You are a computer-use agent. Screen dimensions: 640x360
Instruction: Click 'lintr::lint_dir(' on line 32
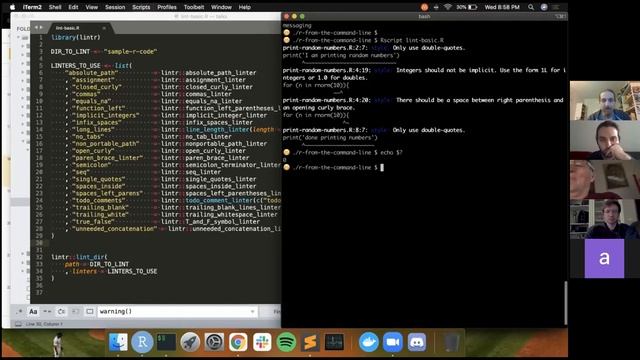[79, 257]
